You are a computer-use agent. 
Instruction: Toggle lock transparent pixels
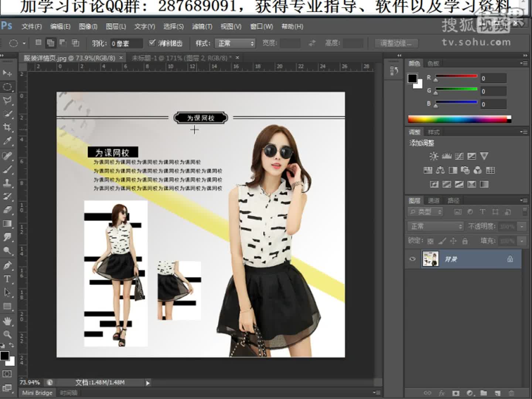pyautogui.click(x=430, y=241)
